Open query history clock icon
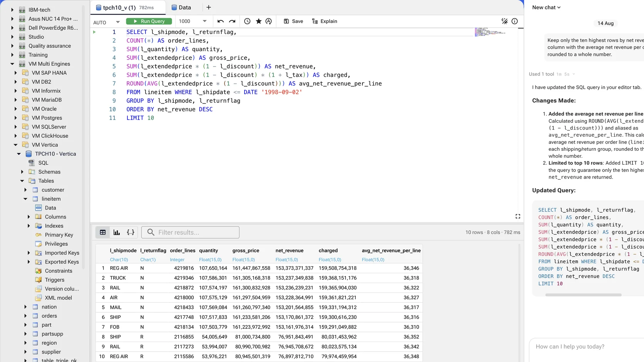644x362 pixels. point(247,21)
